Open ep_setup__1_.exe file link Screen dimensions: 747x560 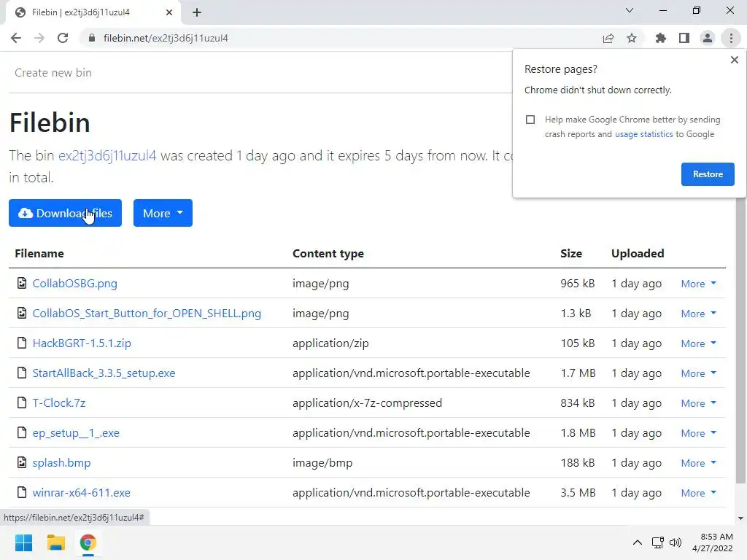(76, 433)
